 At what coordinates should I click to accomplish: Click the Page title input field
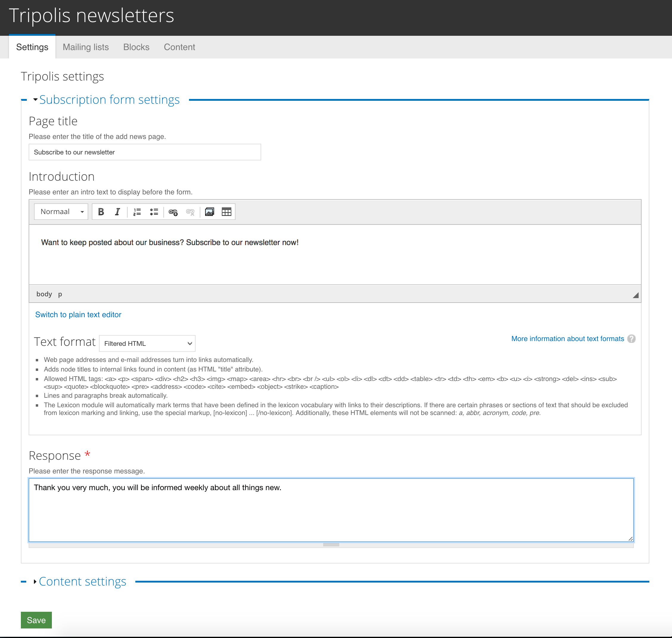[x=145, y=152]
